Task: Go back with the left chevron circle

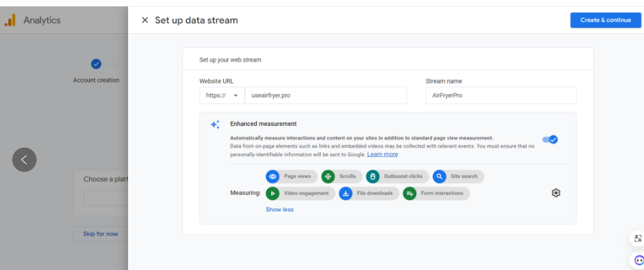Action: click(24, 160)
